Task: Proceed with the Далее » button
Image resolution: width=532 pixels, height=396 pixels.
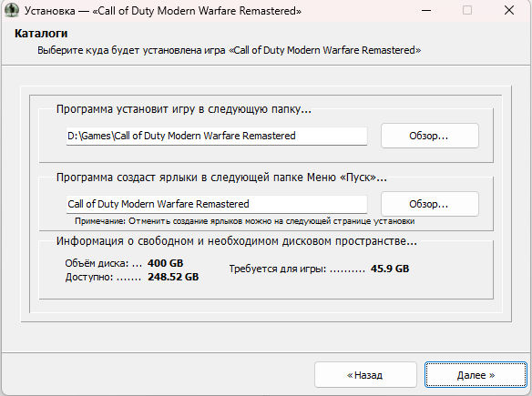Action: point(476,375)
